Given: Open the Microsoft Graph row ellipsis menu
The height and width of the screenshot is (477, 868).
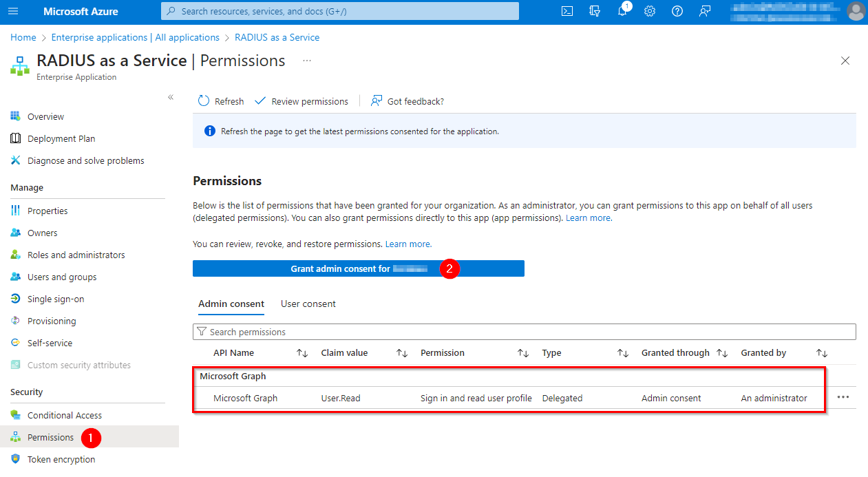Looking at the screenshot, I should pos(843,397).
